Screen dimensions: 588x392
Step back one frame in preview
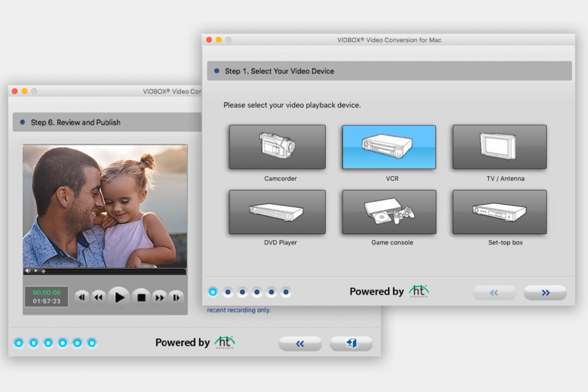(x=81, y=298)
